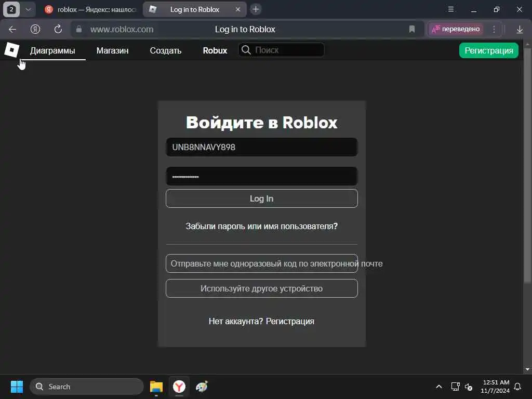Viewport: 532px width, 399px height.
Task: Open the Windows Start menu
Action: (x=17, y=387)
